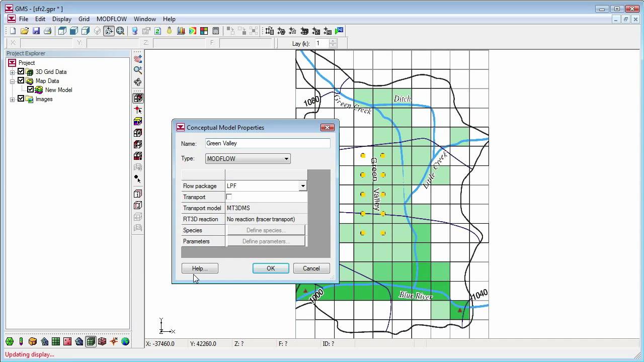The width and height of the screenshot is (644, 362).
Task: Print using the printer toolbar icon
Action: pyautogui.click(x=47, y=31)
